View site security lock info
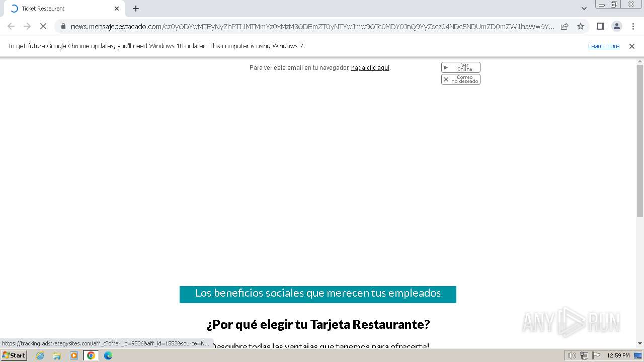This screenshot has width=644, height=362. (x=63, y=26)
